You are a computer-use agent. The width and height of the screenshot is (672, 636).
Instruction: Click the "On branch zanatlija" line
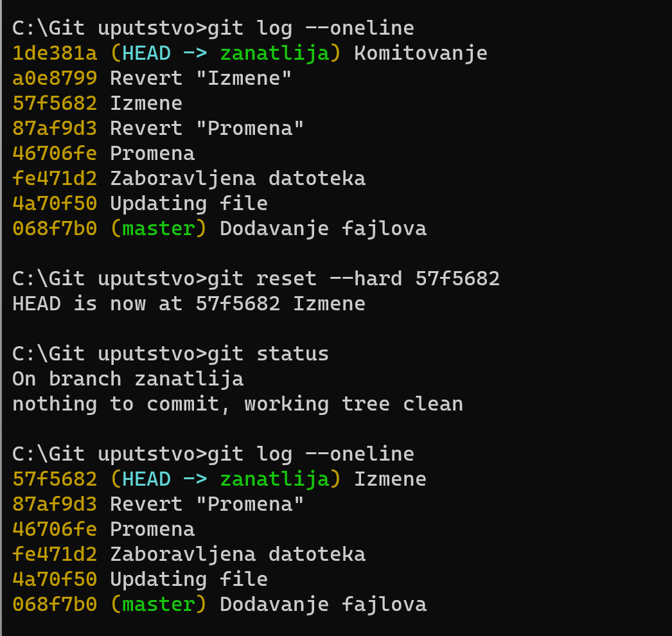tap(127, 378)
